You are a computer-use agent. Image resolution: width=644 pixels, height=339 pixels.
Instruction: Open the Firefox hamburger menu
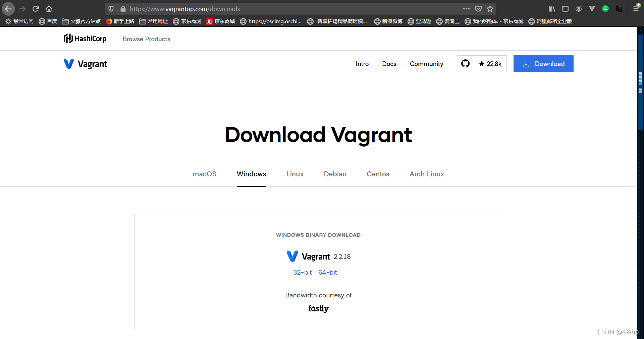point(636,9)
